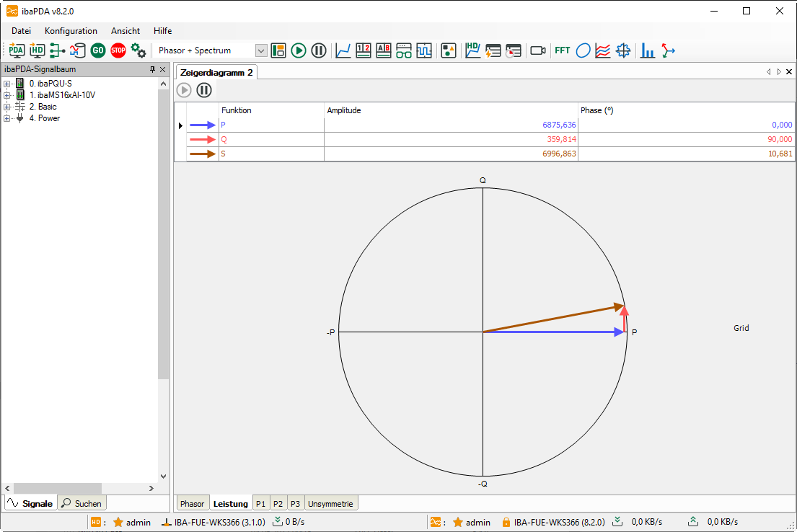Click the camera view toolbar icon
This screenshot has width=797, height=532.
538,50
